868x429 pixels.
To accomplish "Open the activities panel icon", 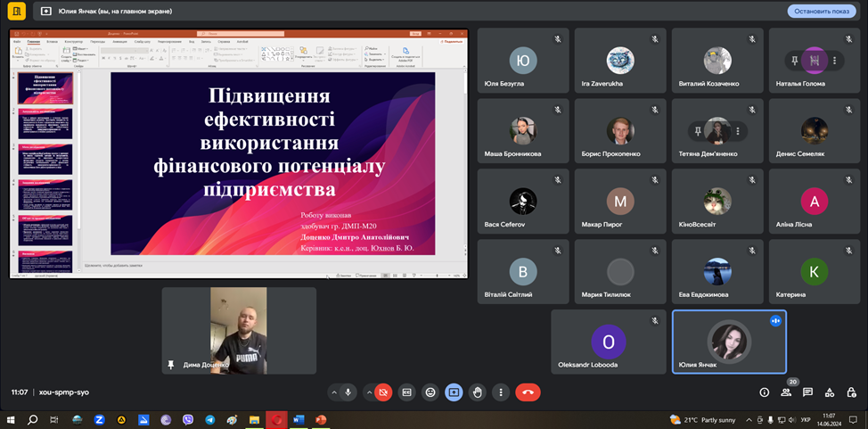I will (830, 392).
